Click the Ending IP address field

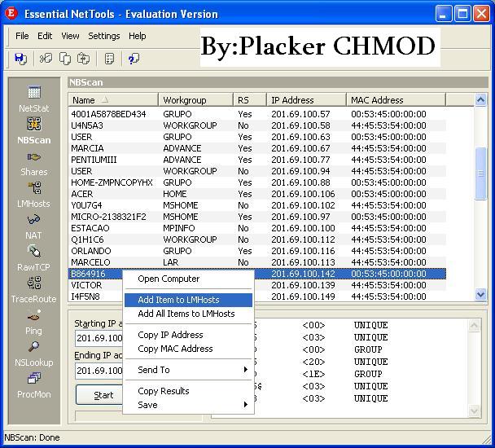click(99, 371)
